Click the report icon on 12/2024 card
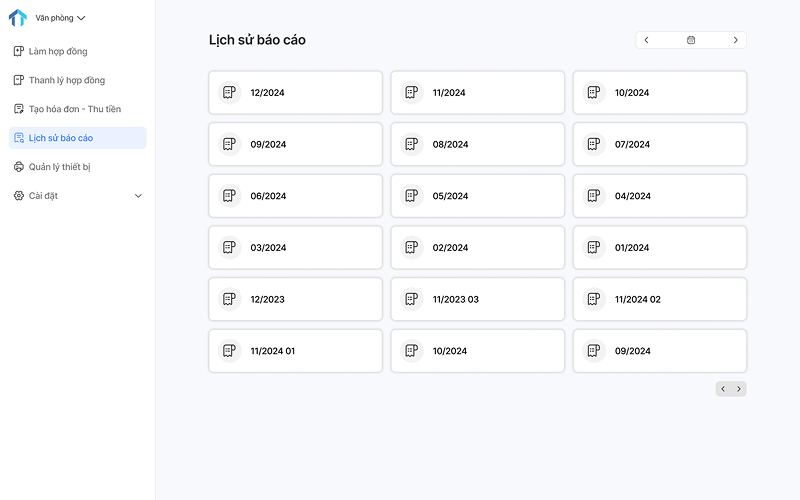Screen dimensions: 800x500 pyautogui.click(x=230, y=92)
